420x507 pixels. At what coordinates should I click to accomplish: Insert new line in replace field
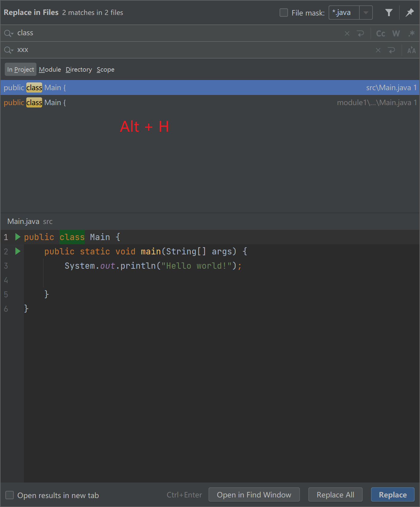coord(392,50)
